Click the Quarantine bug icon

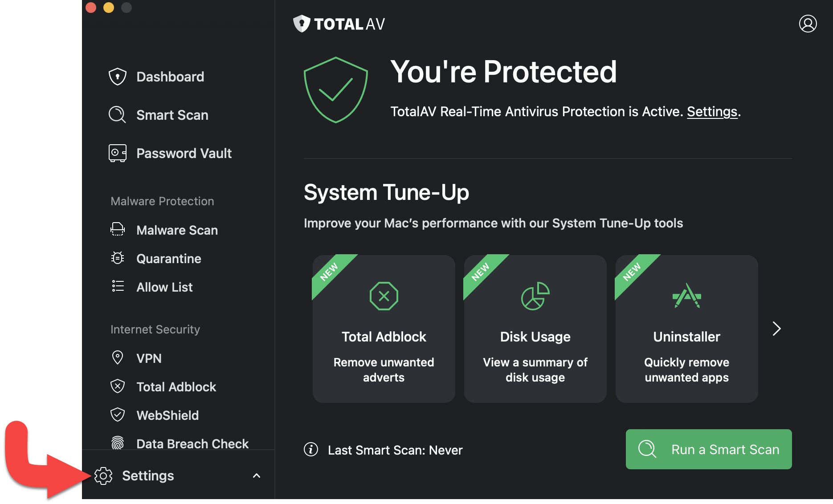click(x=118, y=258)
